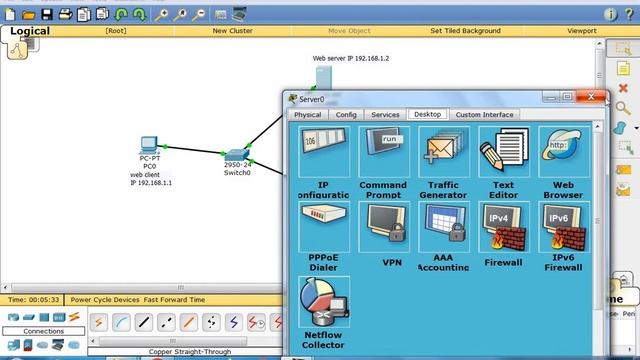Select the Wireless Devices category
The image size is (640, 360).
pos(59,317)
